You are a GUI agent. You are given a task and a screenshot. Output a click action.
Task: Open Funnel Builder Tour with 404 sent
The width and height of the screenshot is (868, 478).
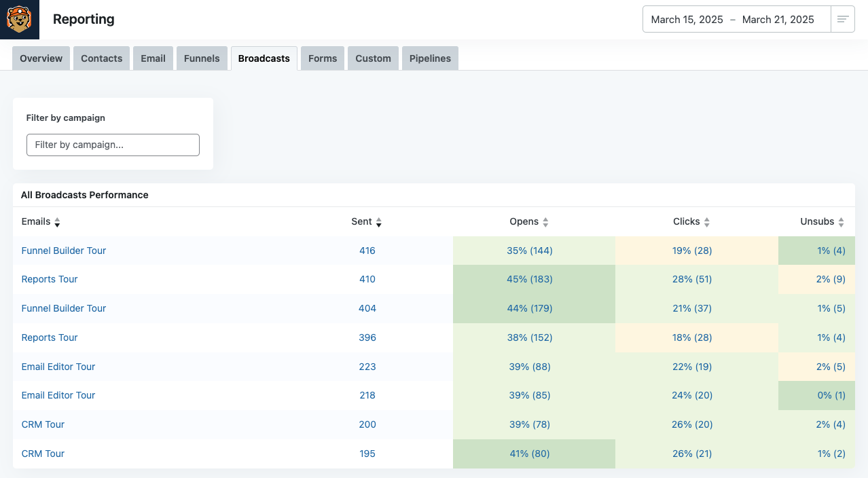pyautogui.click(x=64, y=308)
